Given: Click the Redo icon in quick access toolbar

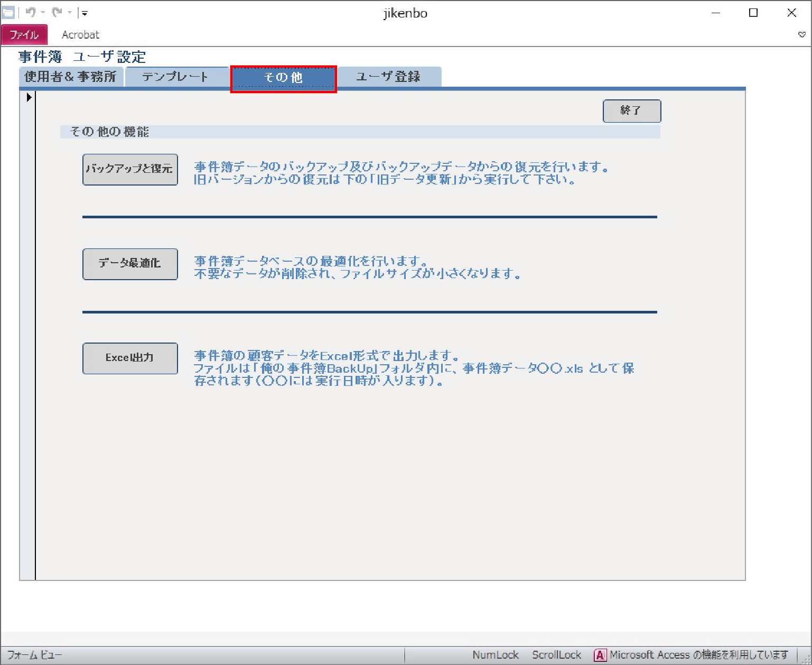Looking at the screenshot, I should pyautogui.click(x=57, y=13).
